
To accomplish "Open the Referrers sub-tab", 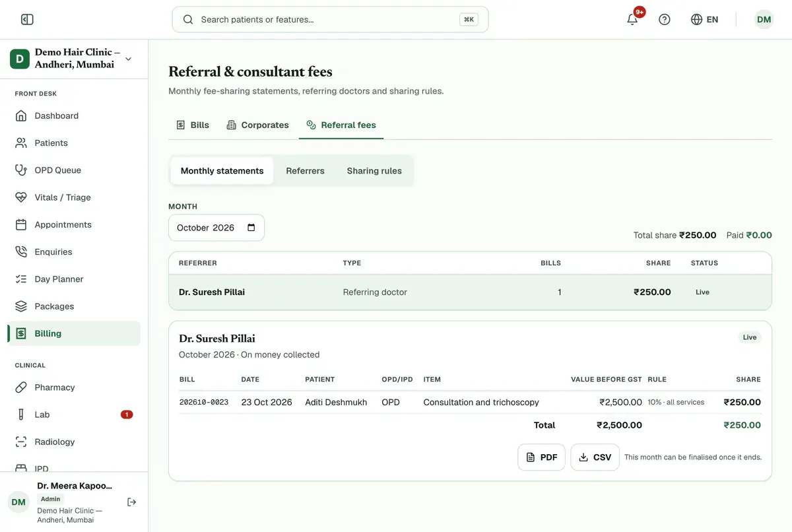I will pyautogui.click(x=305, y=171).
